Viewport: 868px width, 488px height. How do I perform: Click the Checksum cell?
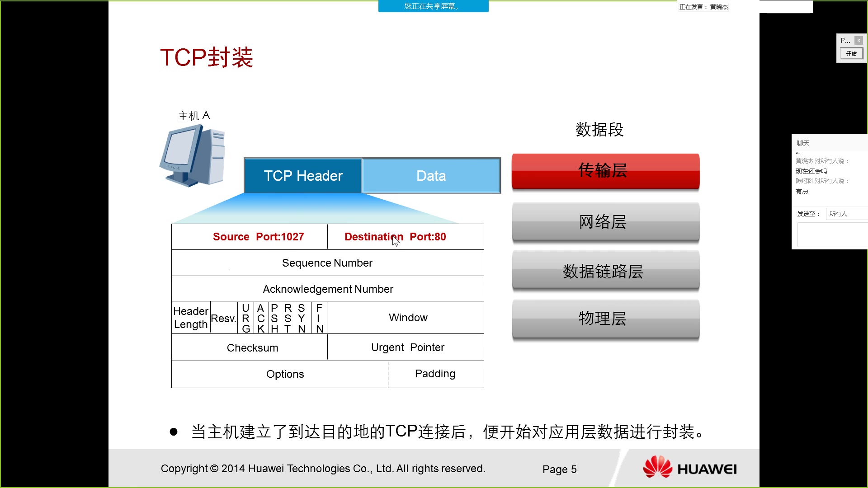click(250, 347)
